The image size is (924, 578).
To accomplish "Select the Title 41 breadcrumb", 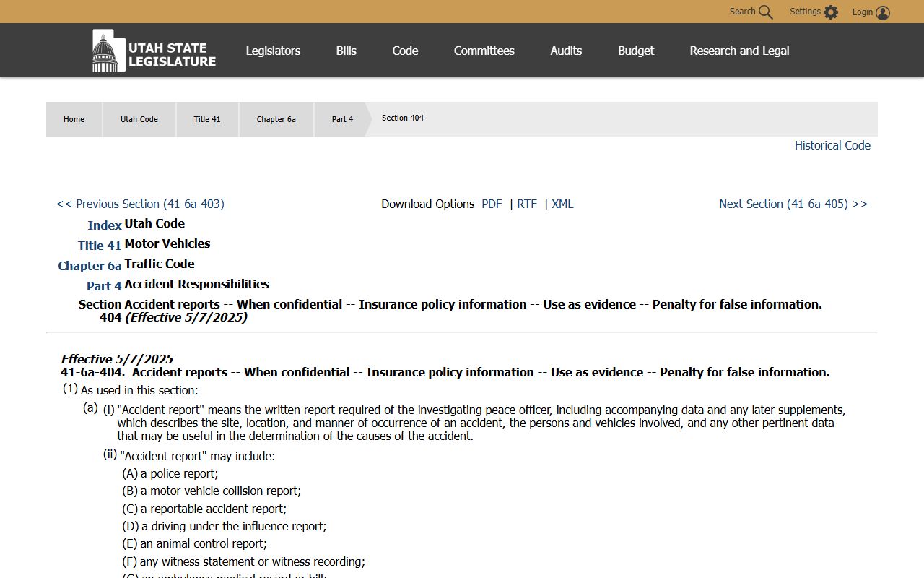I will (207, 119).
